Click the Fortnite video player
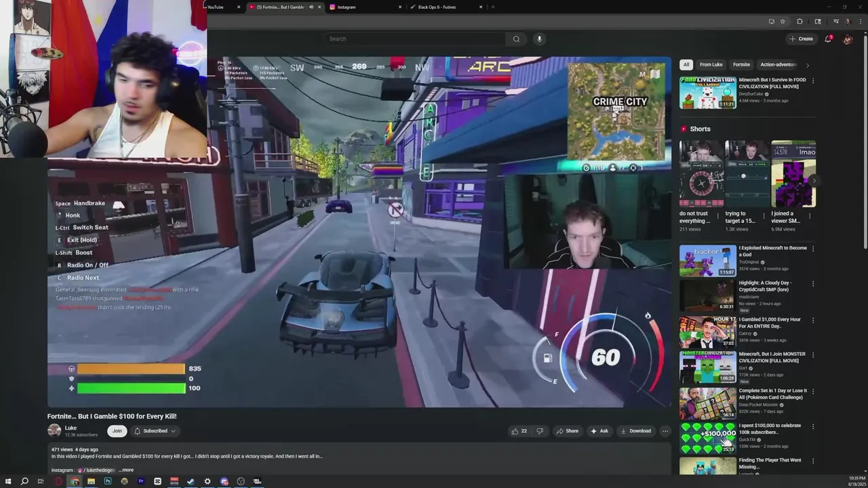 pos(359,232)
